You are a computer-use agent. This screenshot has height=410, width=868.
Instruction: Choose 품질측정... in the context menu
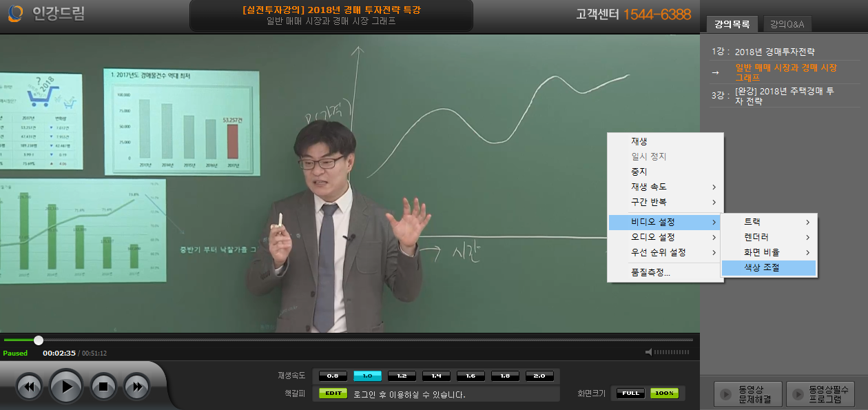point(665,272)
